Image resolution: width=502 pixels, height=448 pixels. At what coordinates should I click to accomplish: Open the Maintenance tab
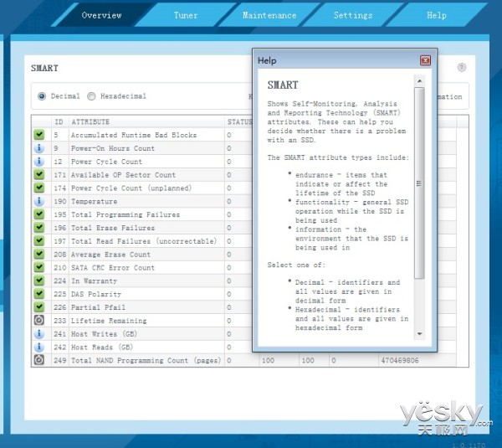(x=269, y=15)
